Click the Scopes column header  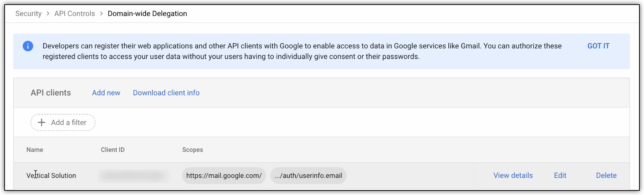192,150
